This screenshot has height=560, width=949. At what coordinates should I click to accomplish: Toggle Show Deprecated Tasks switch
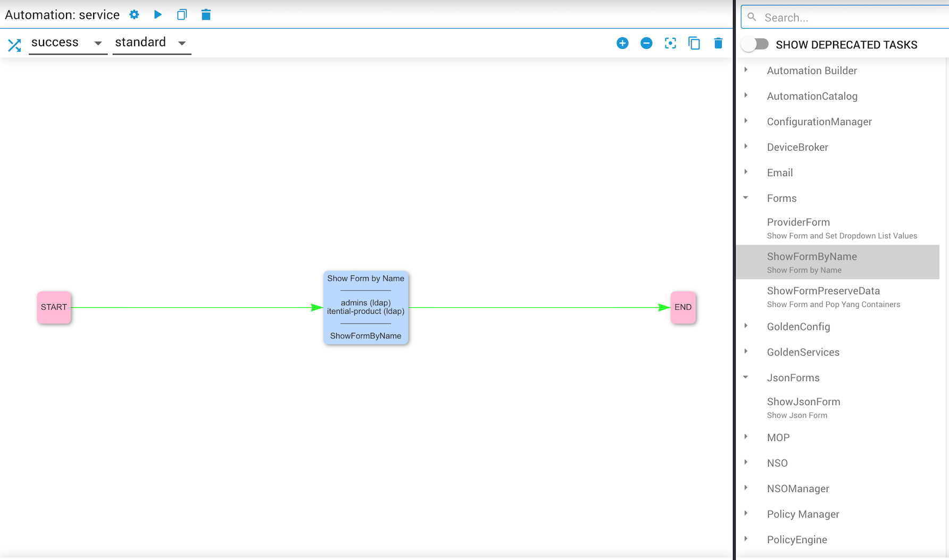pos(755,44)
